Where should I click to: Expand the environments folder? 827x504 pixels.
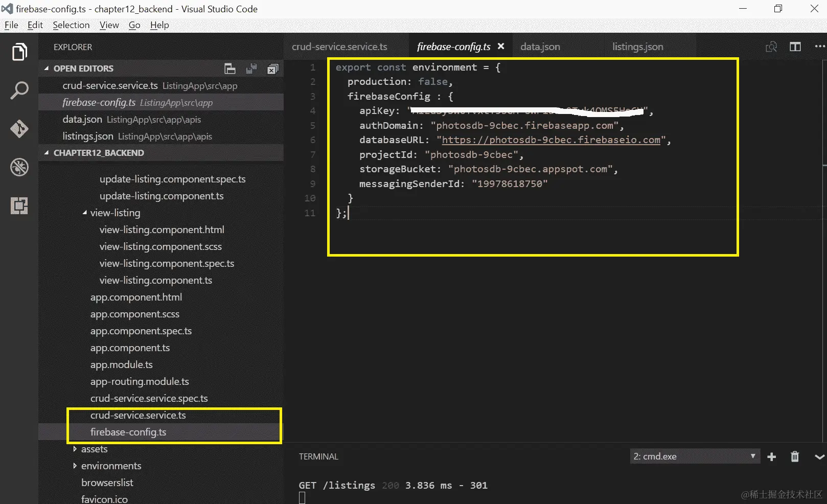111,466
